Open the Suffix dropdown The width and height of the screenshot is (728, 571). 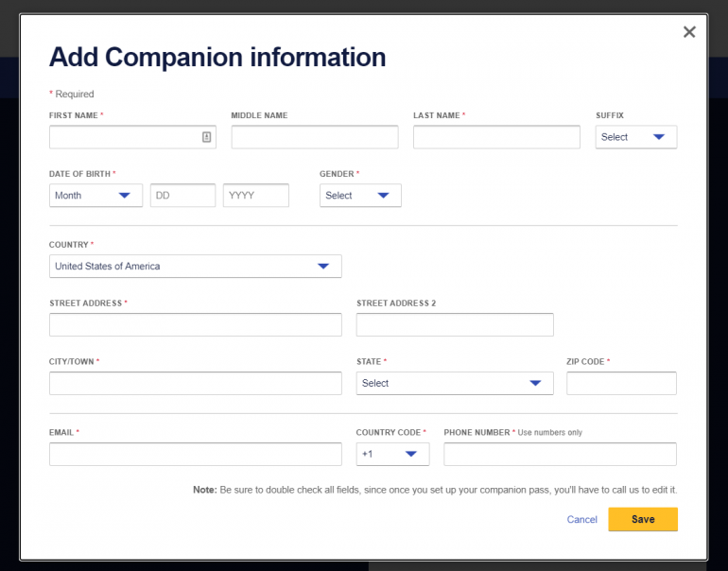636,137
